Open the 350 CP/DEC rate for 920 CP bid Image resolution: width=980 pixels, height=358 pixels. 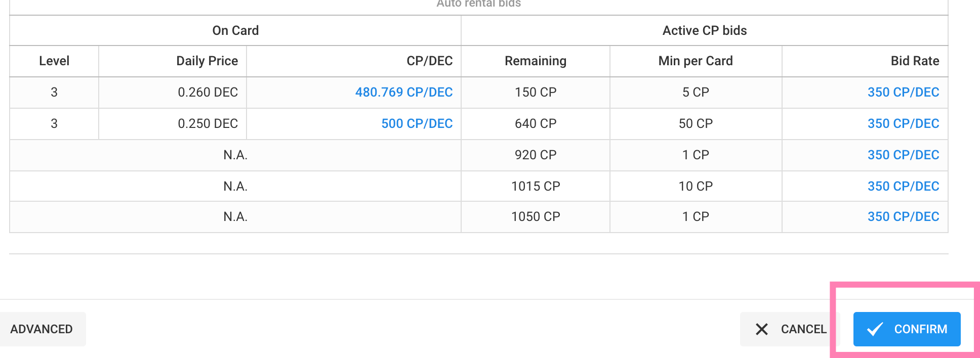(903, 155)
